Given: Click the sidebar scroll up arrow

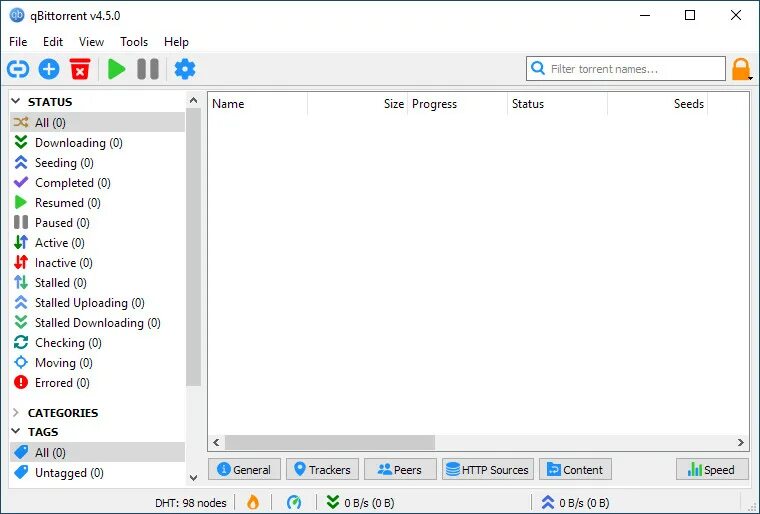Looking at the screenshot, I should coord(193,100).
